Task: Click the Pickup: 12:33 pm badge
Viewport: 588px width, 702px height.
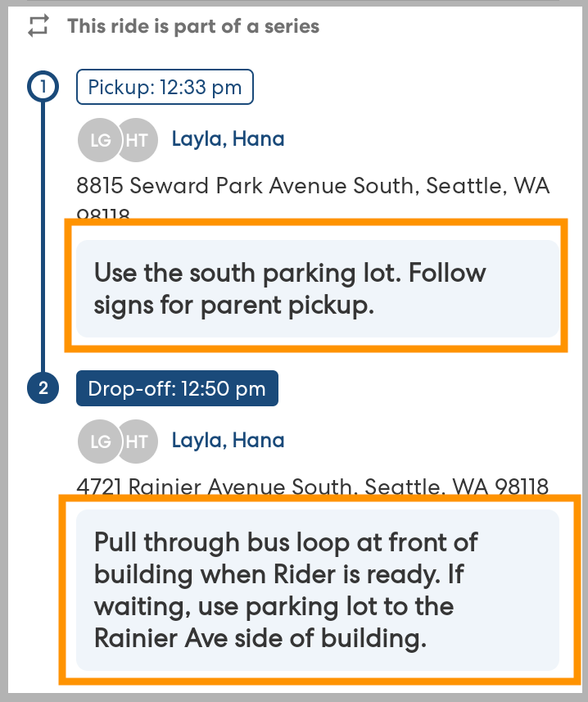Action: pos(165,88)
